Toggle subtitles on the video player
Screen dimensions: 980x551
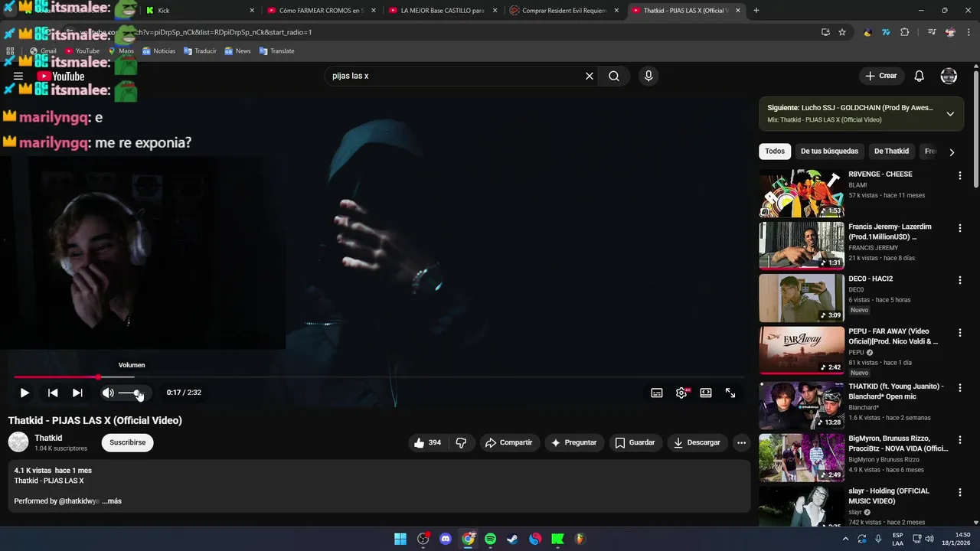(657, 393)
